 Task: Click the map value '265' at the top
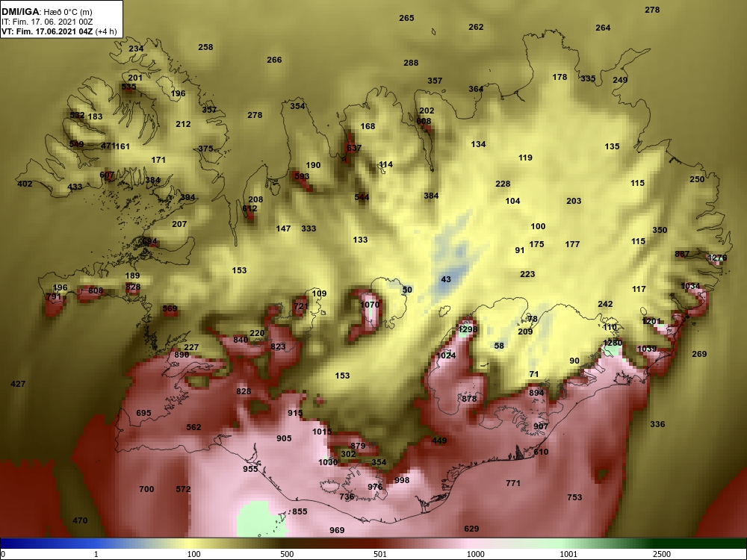[406, 18]
